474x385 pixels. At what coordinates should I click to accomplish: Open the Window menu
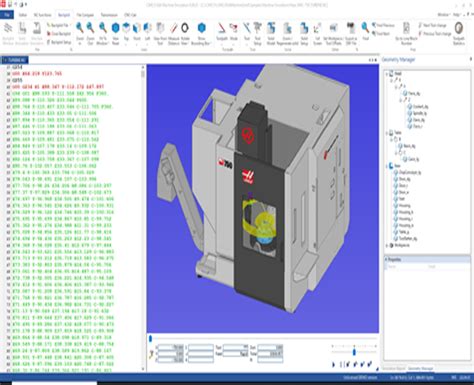tap(444, 15)
